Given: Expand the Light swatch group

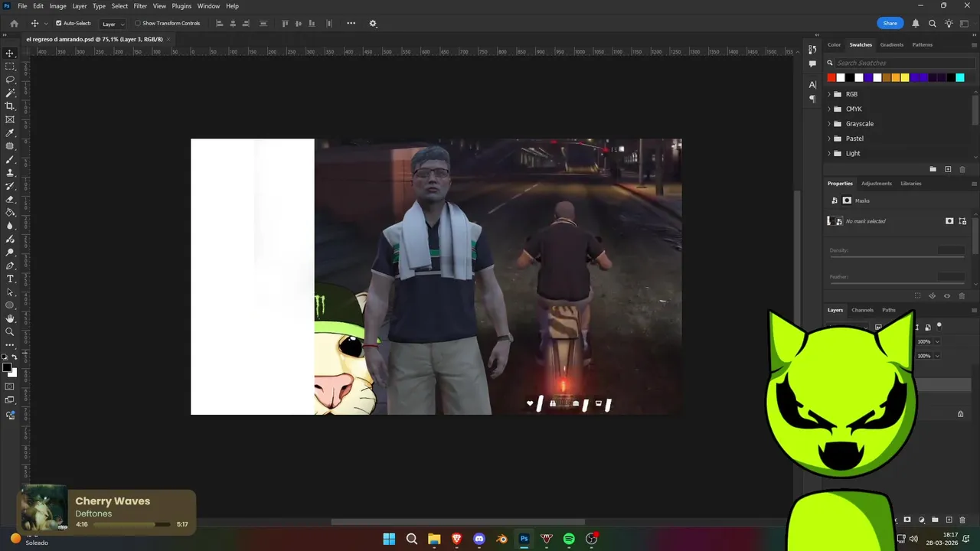Looking at the screenshot, I should coord(829,153).
